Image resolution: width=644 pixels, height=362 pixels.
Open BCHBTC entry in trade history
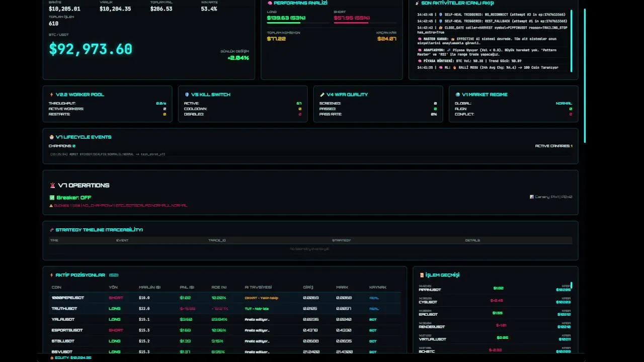[x=495, y=349]
